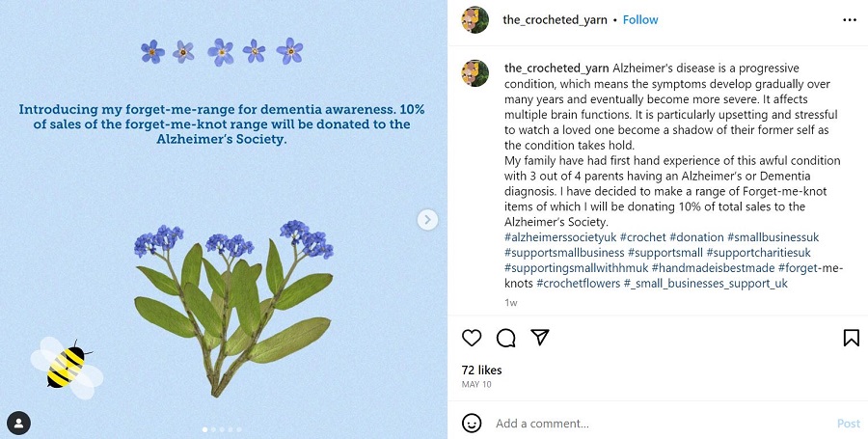
Task: View the 72 likes list
Action: pos(481,370)
